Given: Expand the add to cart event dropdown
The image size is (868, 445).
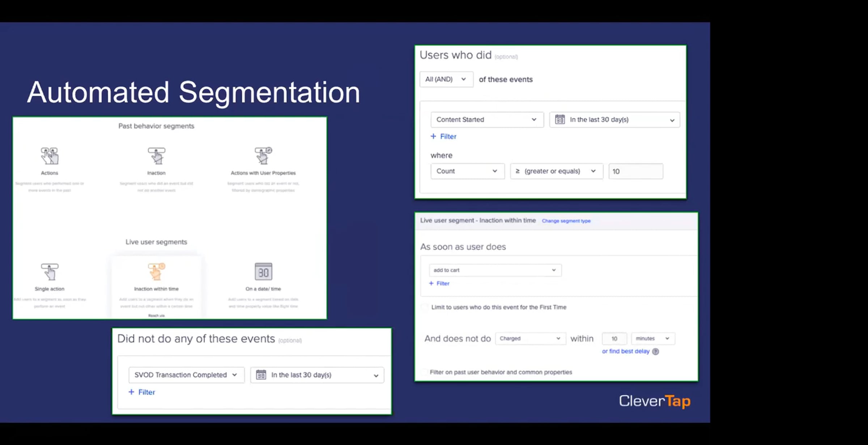Looking at the screenshot, I should point(494,270).
